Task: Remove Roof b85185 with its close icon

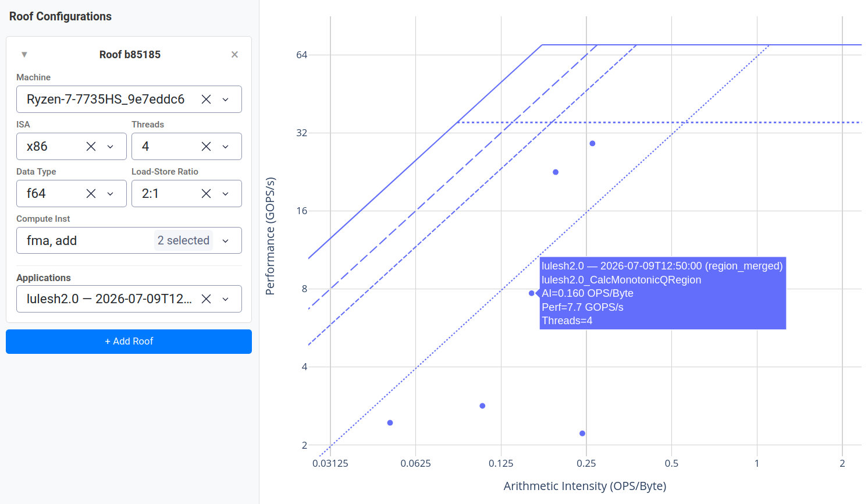Action: tap(234, 55)
